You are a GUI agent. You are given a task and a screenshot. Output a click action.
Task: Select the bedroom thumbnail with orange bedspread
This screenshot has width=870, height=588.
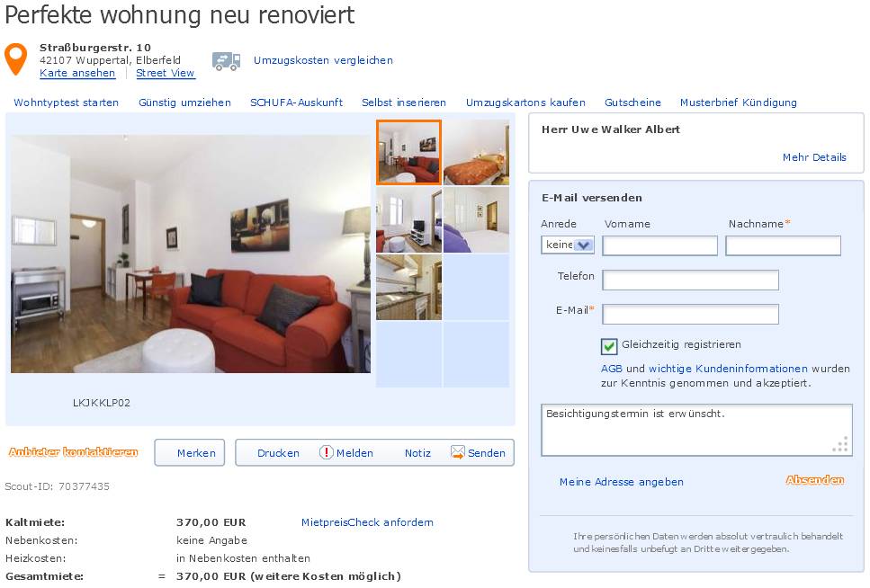pyautogui.click(x=476, y=153)
